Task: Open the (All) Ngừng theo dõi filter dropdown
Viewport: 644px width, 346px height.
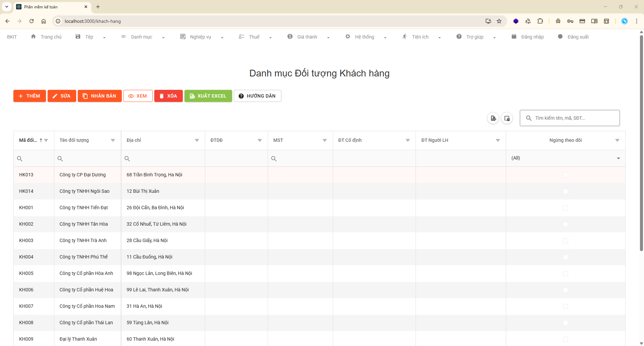Action: pyautogui.click(x=619, y=158)
